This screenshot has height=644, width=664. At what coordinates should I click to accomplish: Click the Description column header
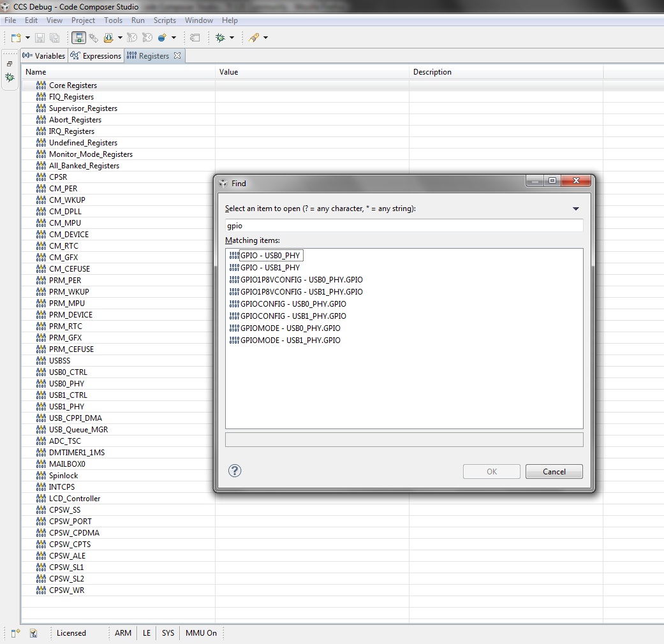click(x=506, y=72)
